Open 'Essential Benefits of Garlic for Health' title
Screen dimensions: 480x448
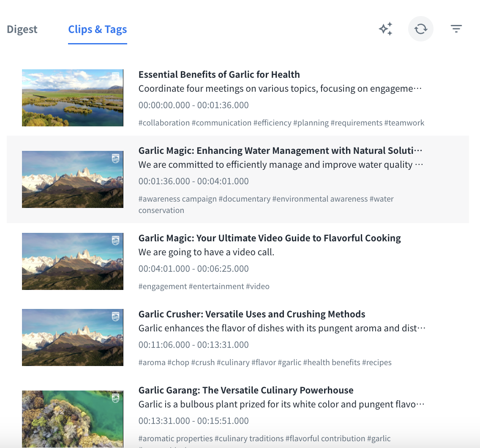click(x=219, y=74)
